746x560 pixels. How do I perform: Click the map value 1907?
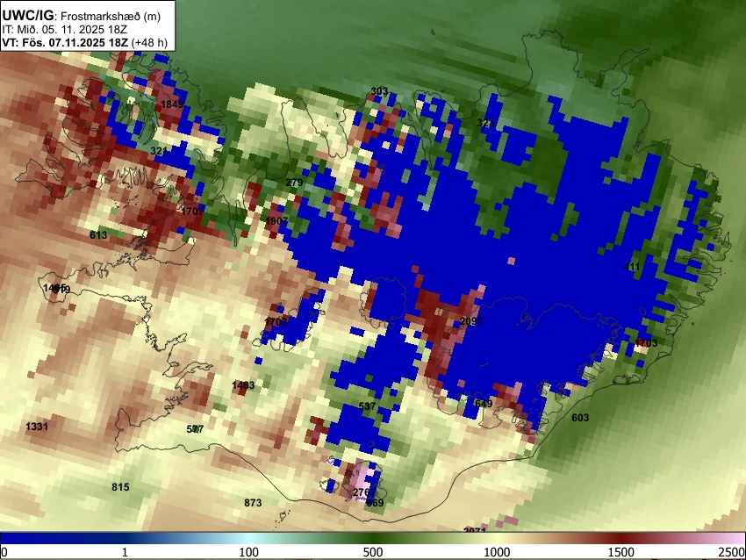pos(276,221)
